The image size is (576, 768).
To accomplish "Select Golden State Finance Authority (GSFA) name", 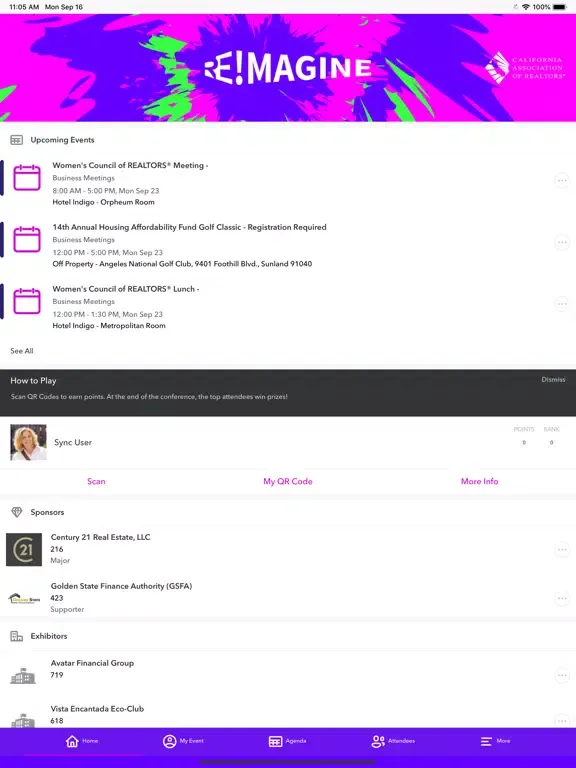I will point(121,586).
